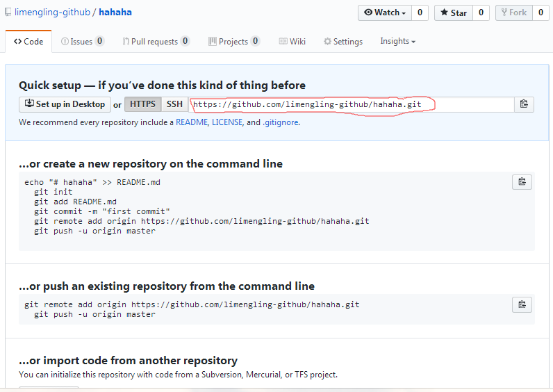
Task: Open the repository Settings tab
Action: click(343, 42)
